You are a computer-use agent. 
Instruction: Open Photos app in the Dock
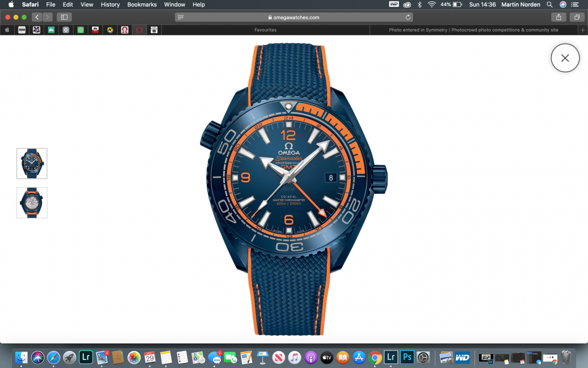click(x=134, y=357)
